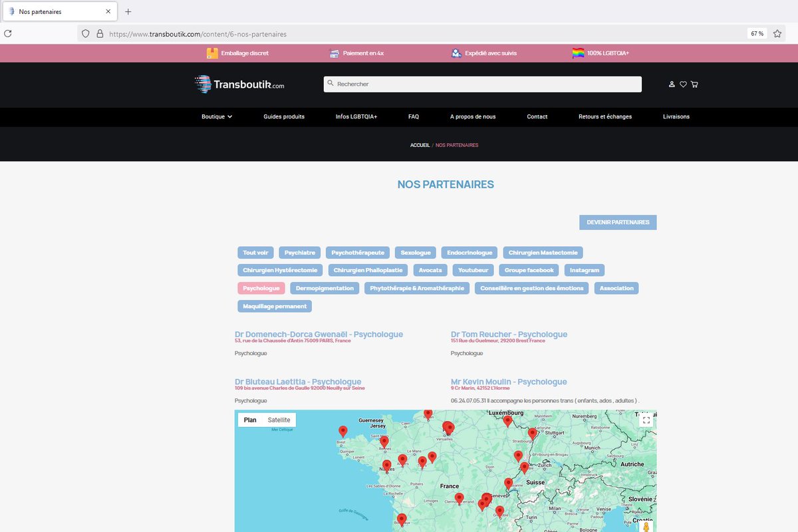The image size is (798, 532).
Task: Open the shopping cart icon
Action: tap(694, 84)
